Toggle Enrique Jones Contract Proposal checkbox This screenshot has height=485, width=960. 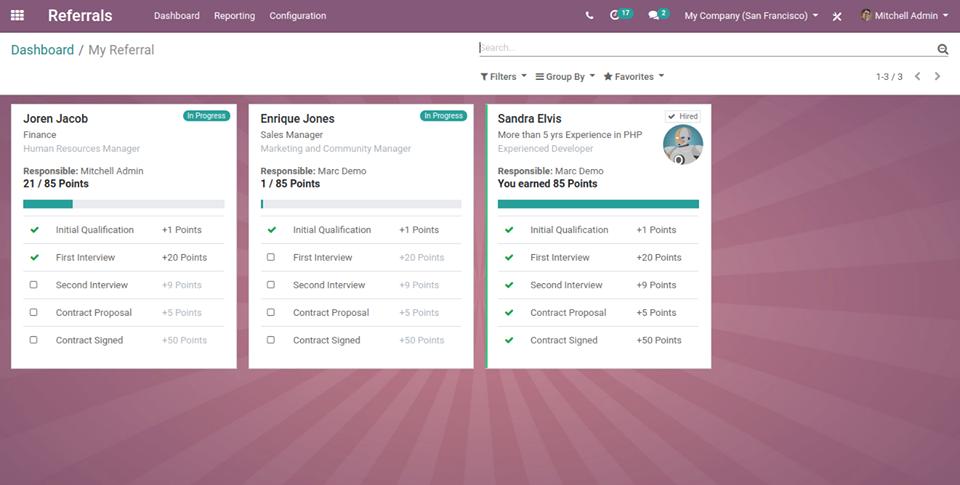[271, 312]
